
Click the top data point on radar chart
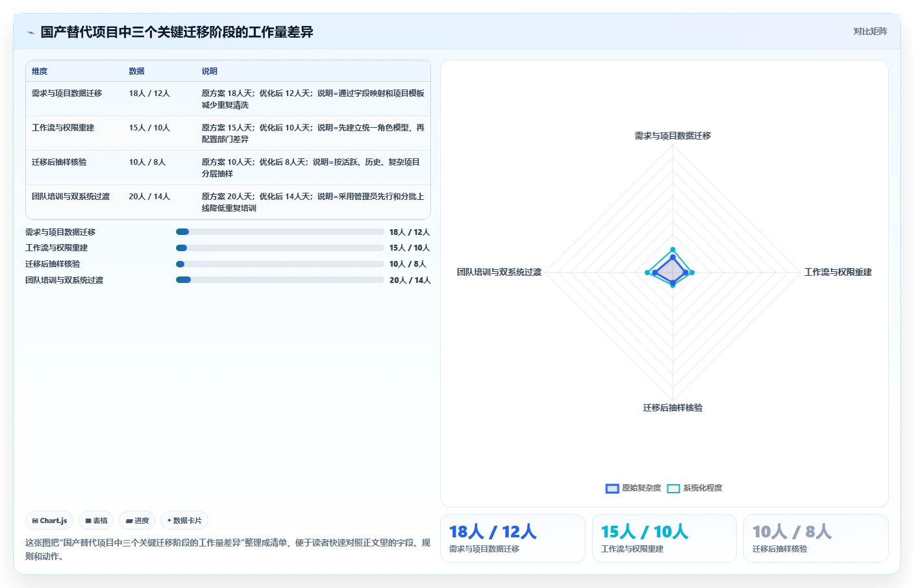[x=673, y=249]
